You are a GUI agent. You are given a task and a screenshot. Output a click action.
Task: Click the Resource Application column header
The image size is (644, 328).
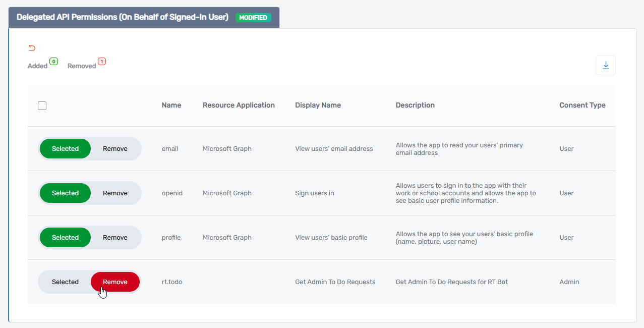pos(239,105)
